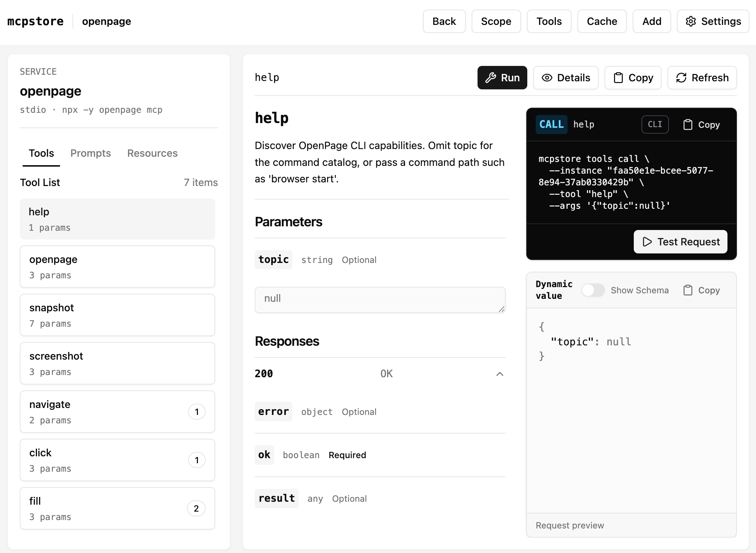Click the 'Tool List' heading

(40, 182)
